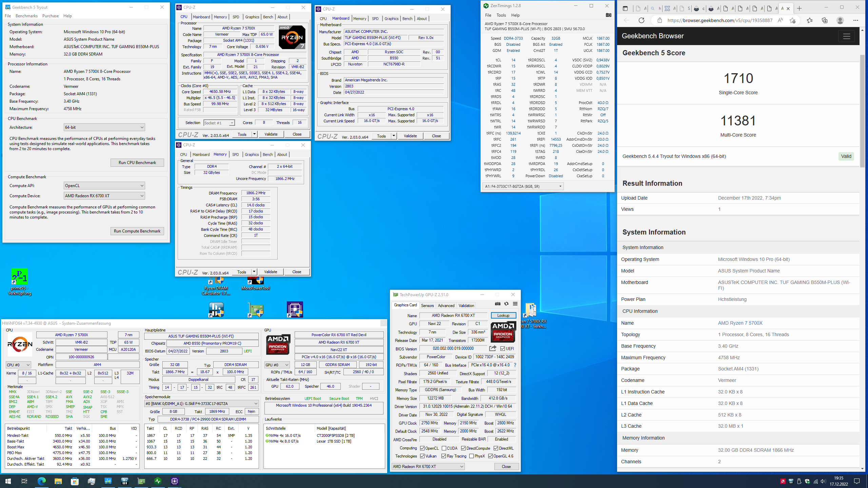Toggle Vulkan checkbox in GPU-Z
Screen dimensions: 868x488
point(422,456)
